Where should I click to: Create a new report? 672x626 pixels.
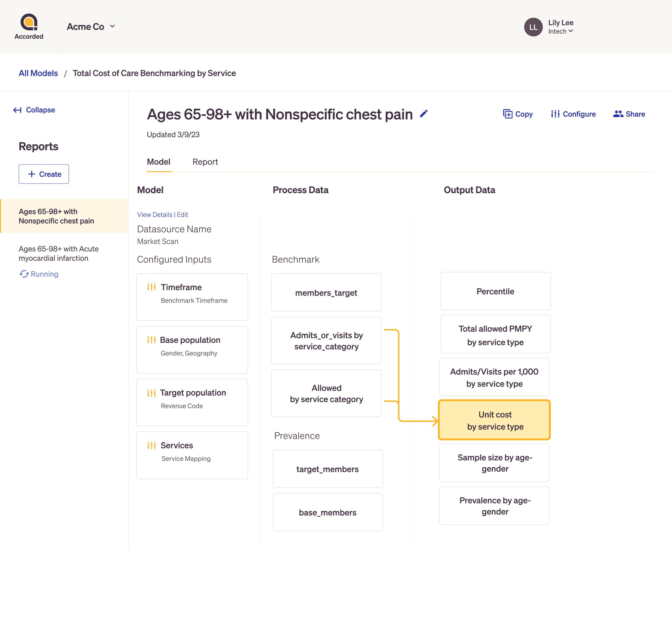click(44, 174)
